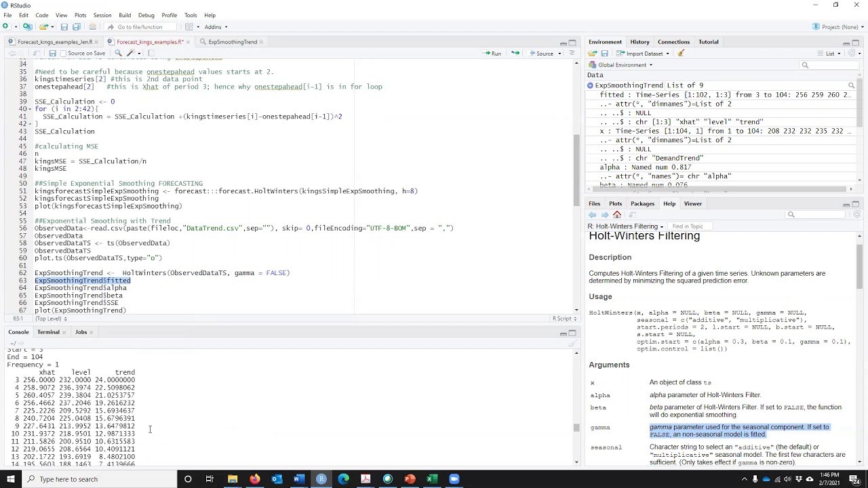Screen dimensions: 868x488
Task: Save workspace icon in Environment pane
Action: click(x=604, y=53)
